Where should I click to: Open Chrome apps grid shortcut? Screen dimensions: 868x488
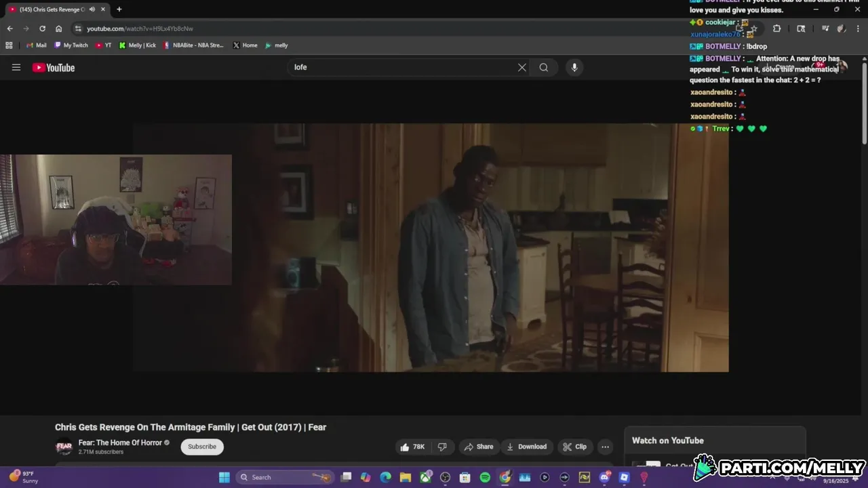[x=9, y=45]
